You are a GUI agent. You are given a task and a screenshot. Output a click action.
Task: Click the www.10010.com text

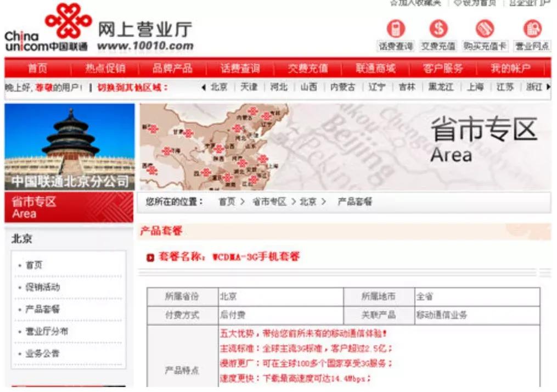(x=145, y=46)
